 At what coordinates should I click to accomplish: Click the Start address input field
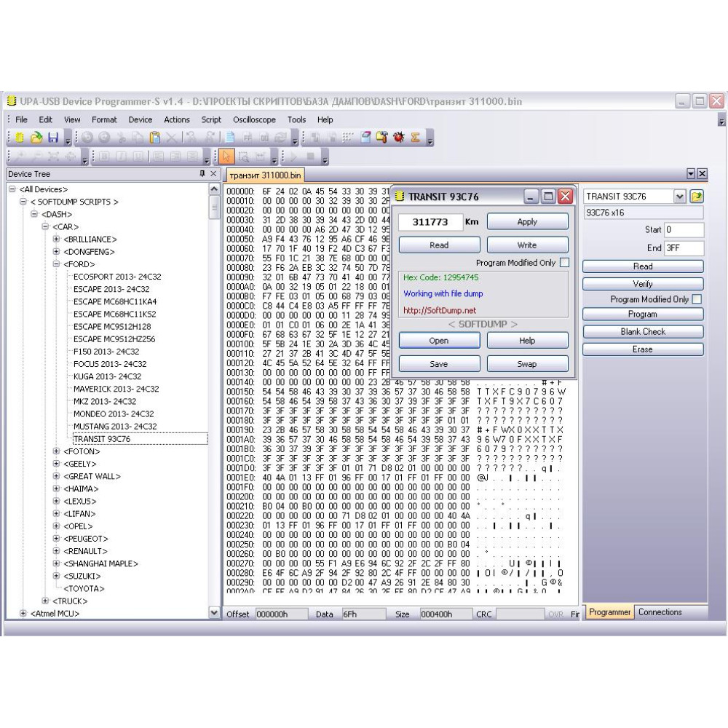pos(684,230)
